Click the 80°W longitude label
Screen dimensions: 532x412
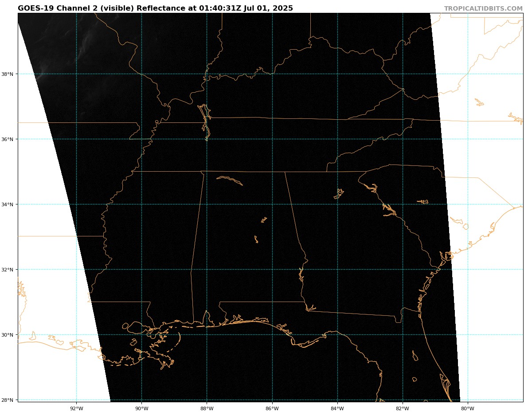468,408
